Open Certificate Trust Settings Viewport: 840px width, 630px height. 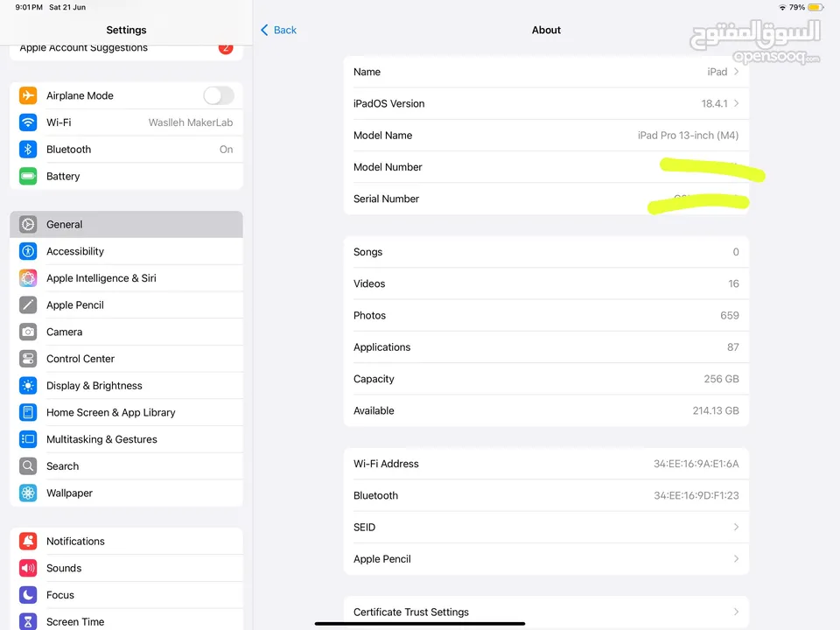pyautogui.click(x=546, y=612)
